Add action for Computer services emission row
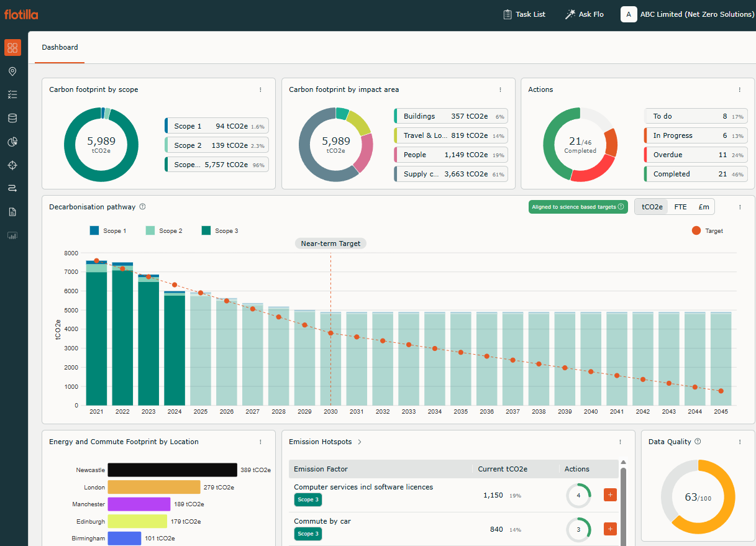This screenshot has width=756, height=546. tap(610, 495)
